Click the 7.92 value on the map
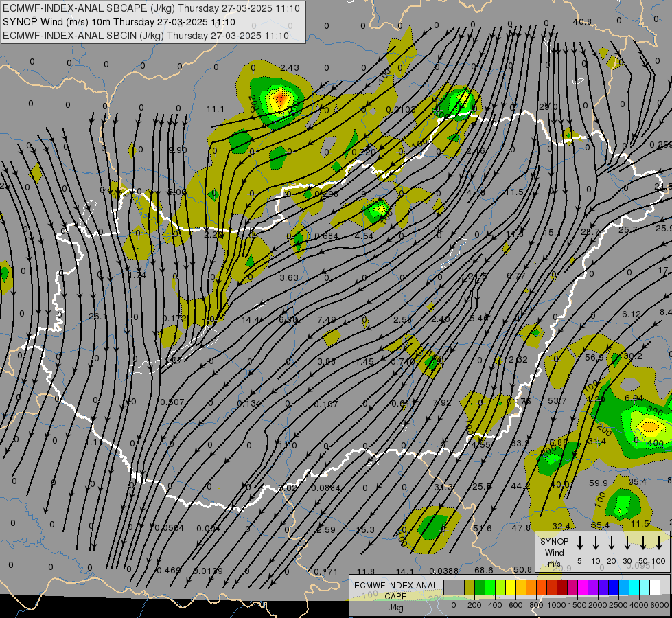This screenshot has height=618, width=672. click(x=442, y=402)
